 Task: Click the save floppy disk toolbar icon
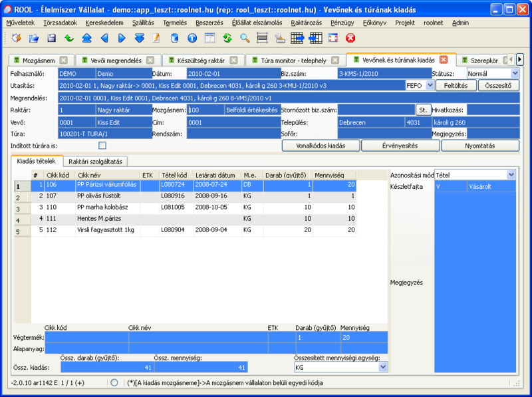[x=51, y=38]
